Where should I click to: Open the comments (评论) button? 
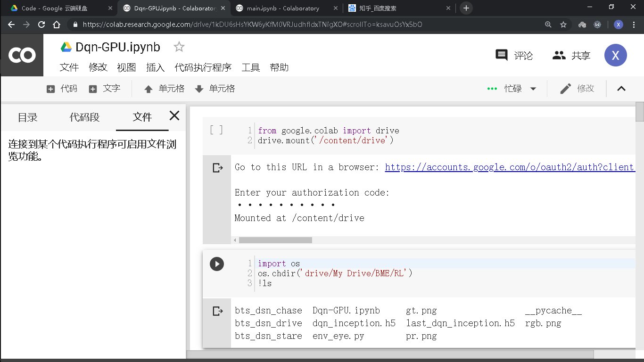(514, 55)
